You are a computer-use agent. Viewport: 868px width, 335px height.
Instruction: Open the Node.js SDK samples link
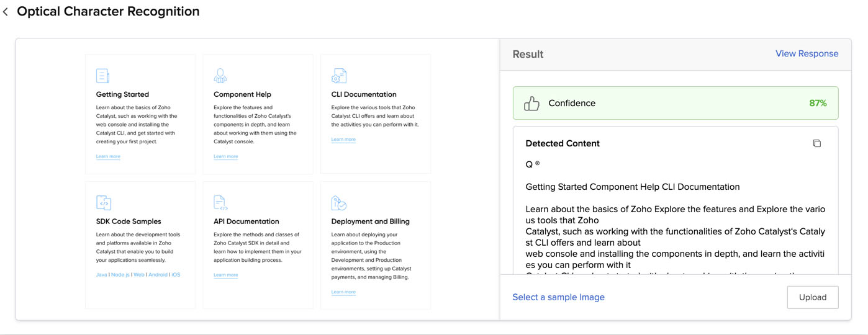pos(120,275)
